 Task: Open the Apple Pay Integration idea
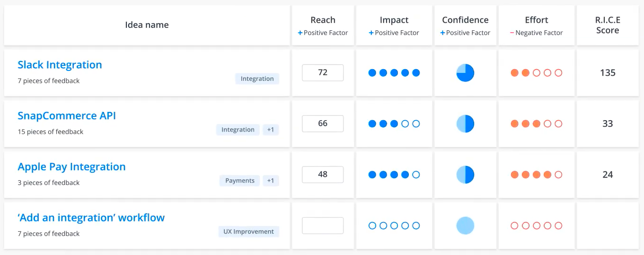[71, 167]
